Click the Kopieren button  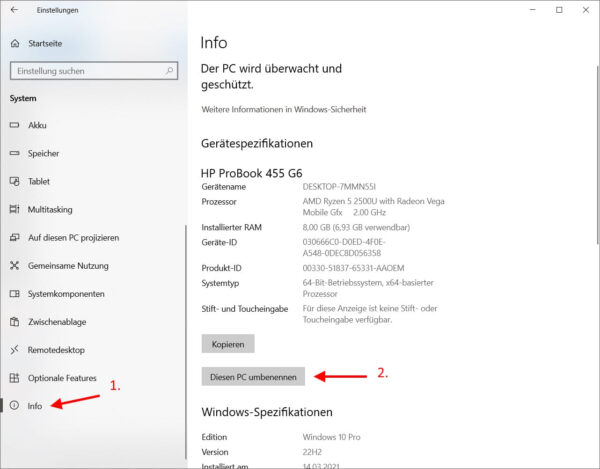pyautogui.click(x=228, y=344)
